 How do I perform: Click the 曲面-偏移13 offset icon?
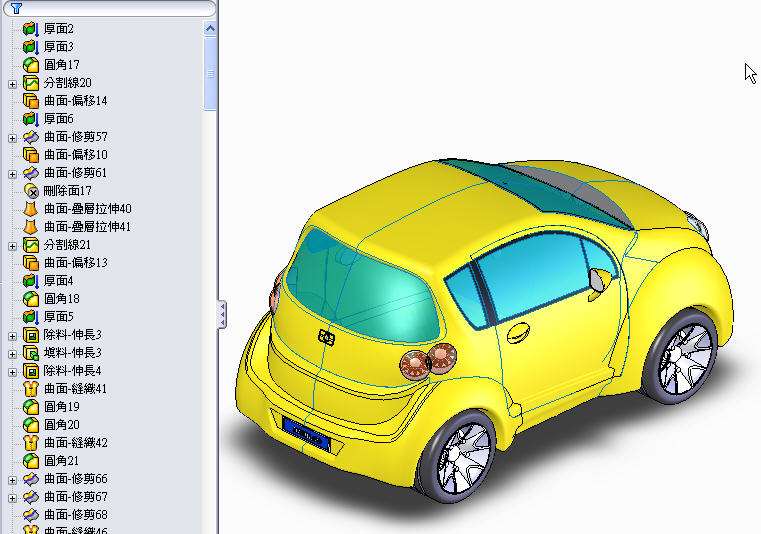[x=31, y=263]
